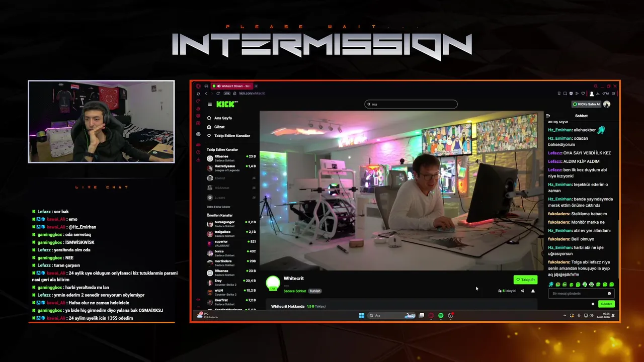
Task: Open browser sidebar settings gear icon
Action: tap(198, 134)
